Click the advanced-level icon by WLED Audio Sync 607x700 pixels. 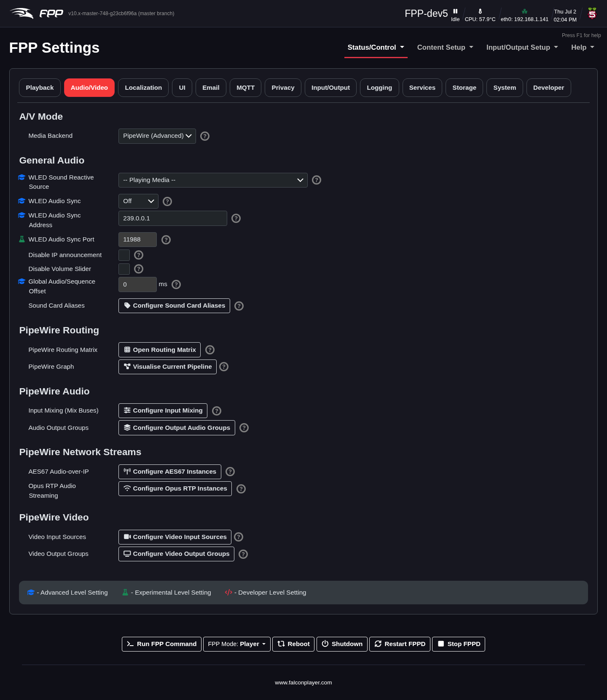(22, 201)
